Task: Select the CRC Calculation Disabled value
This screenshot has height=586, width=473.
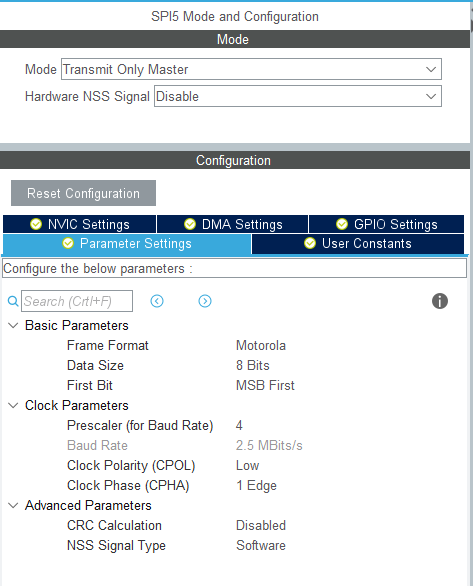Action: click(x=261, y=526)
